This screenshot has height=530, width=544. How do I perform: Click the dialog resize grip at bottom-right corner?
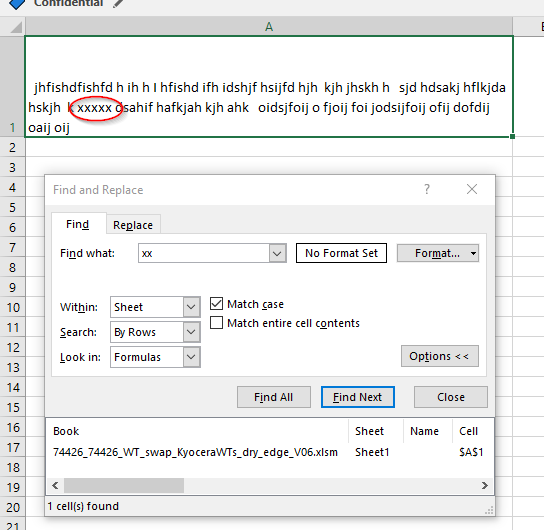pos(489,510)
